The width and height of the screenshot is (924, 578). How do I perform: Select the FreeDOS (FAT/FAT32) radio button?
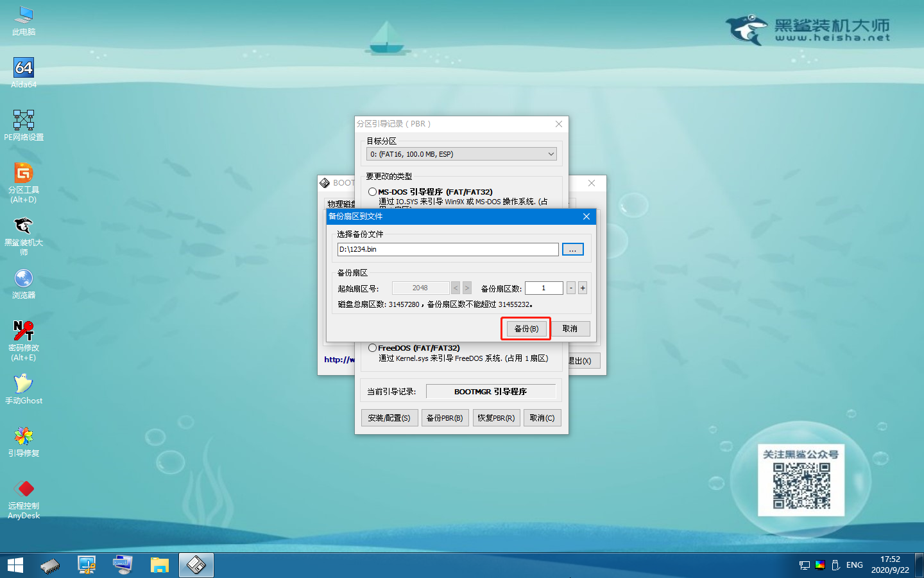372,348
